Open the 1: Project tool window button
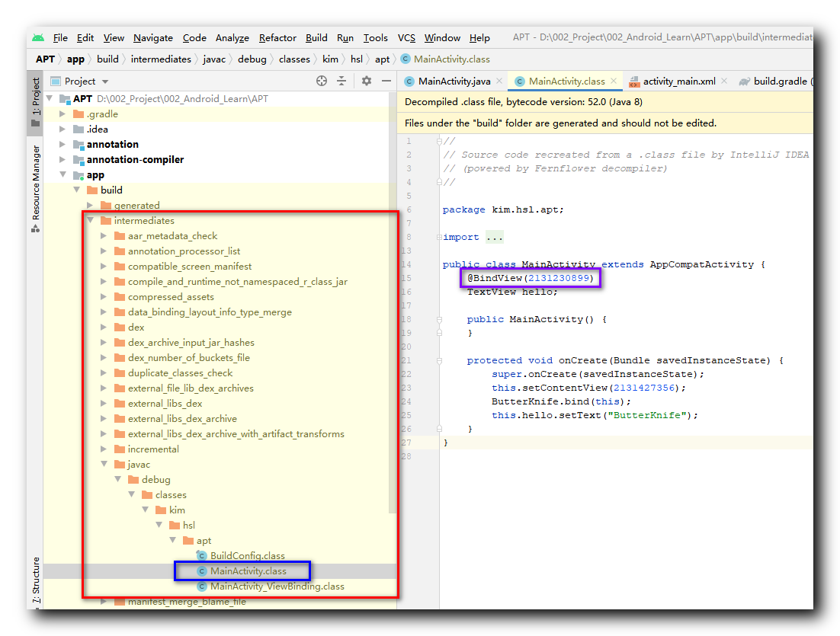Viewport: 840px width, 636px height. (35, 102)
